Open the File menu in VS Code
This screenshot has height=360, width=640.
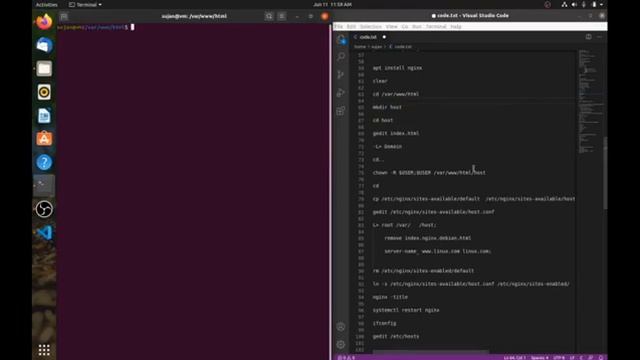[338, 27]
